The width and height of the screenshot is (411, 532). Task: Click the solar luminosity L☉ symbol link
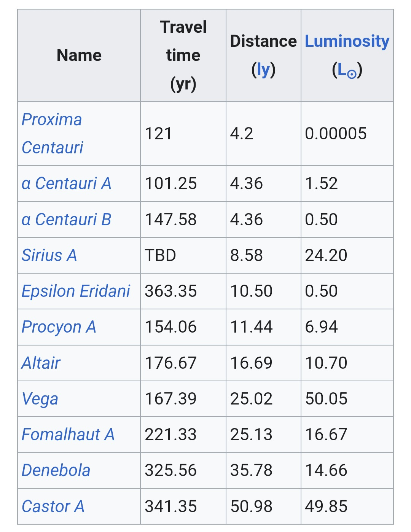click(x=347, y=70)
